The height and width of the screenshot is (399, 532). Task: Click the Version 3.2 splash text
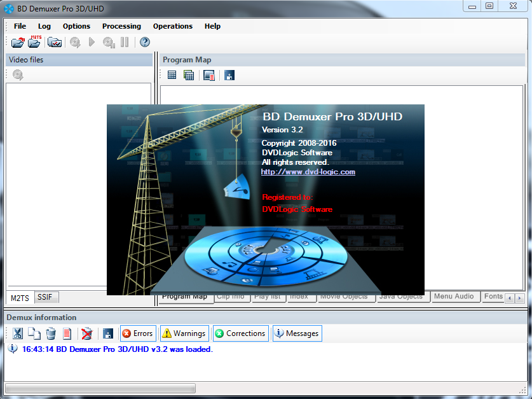pos(282,130)
